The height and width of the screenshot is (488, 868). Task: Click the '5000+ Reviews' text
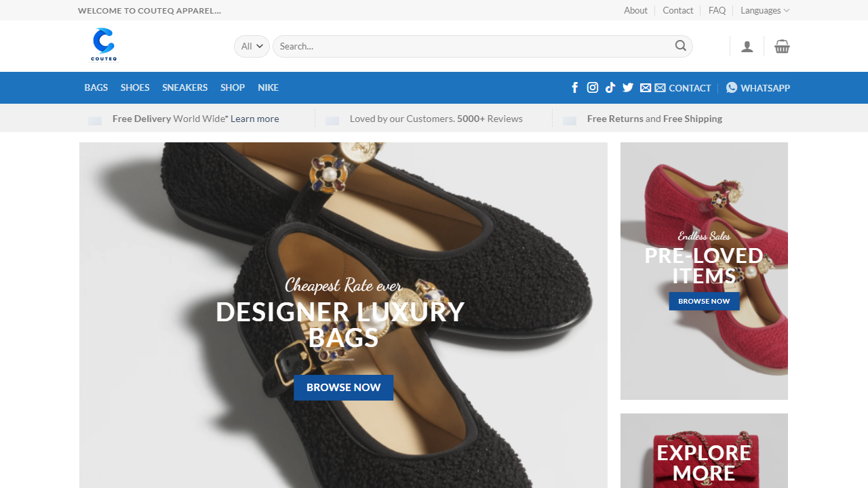pyautogui.click(x=490, y=119)
